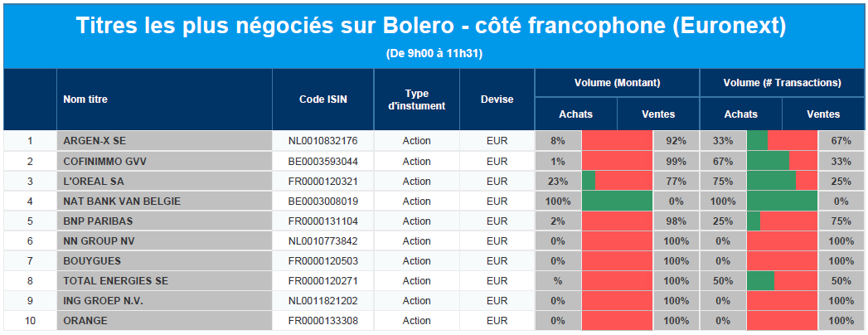Click the 'Devise' column header

pos(497,100)
